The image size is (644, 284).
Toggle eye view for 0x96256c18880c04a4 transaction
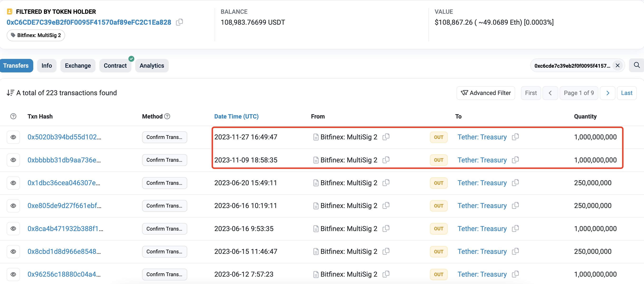[x=13, y=274]
